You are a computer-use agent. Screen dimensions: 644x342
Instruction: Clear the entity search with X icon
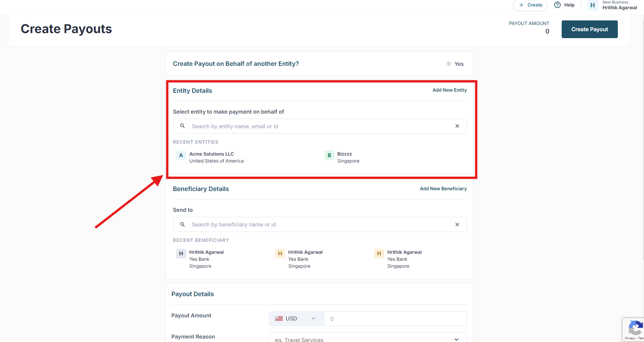coord(457,126)
